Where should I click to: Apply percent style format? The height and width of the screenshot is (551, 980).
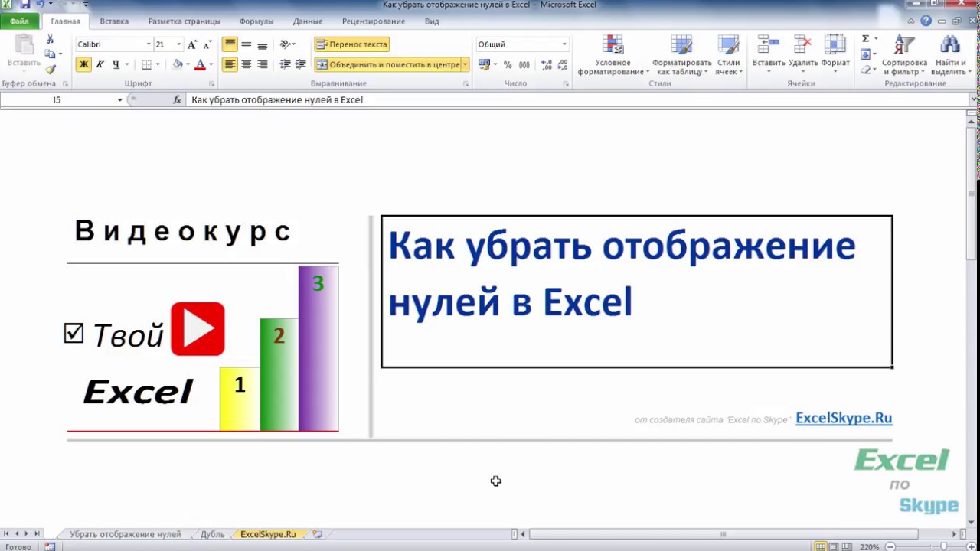tap(508, 65)
